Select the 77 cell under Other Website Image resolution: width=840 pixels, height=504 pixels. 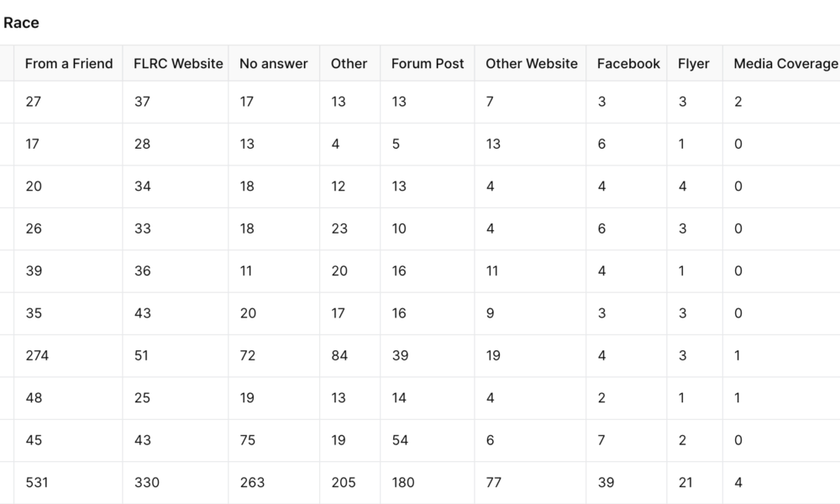click(x=493, y=482)
